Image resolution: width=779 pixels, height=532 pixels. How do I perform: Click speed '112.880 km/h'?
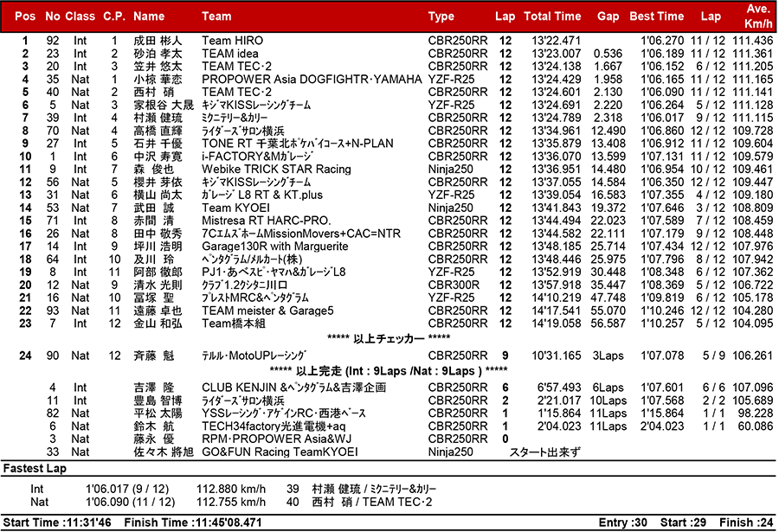tap(231, 490)
